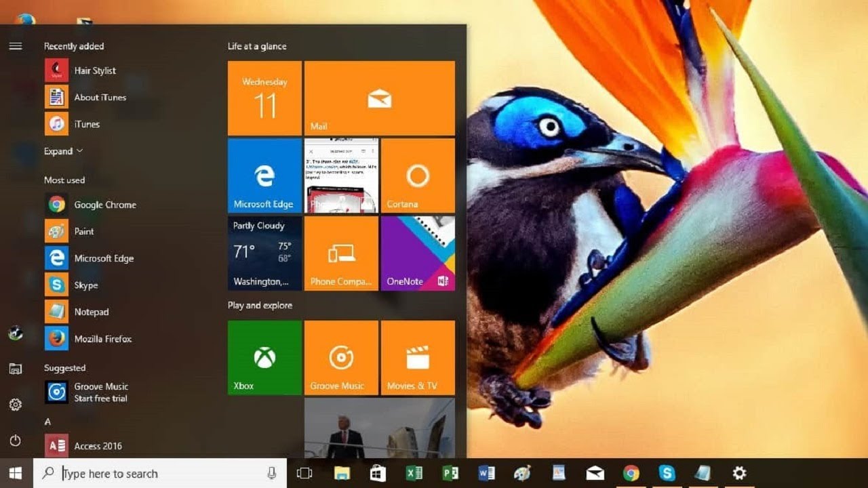Click the Suggested section header
Image resolution: width=868 pixels, height=488 pixels.
click(x=64, y=368)
